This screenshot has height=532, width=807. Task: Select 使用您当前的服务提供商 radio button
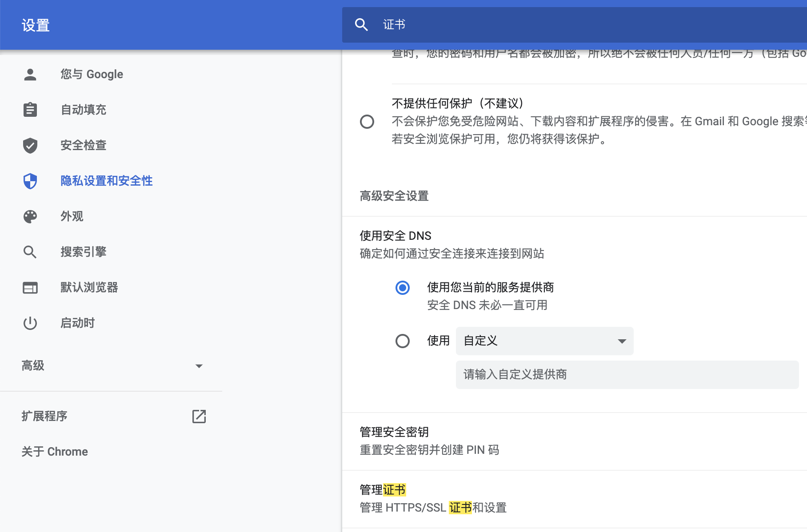[403, 288]
